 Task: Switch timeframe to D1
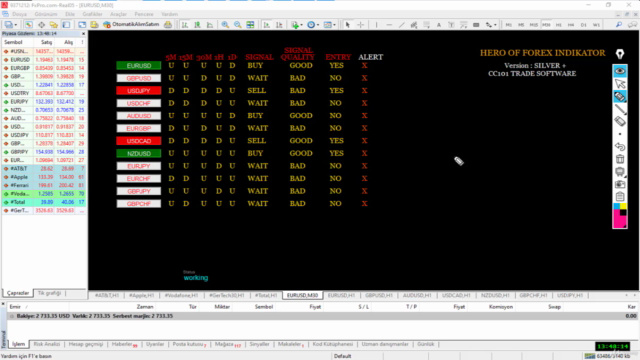584,25
